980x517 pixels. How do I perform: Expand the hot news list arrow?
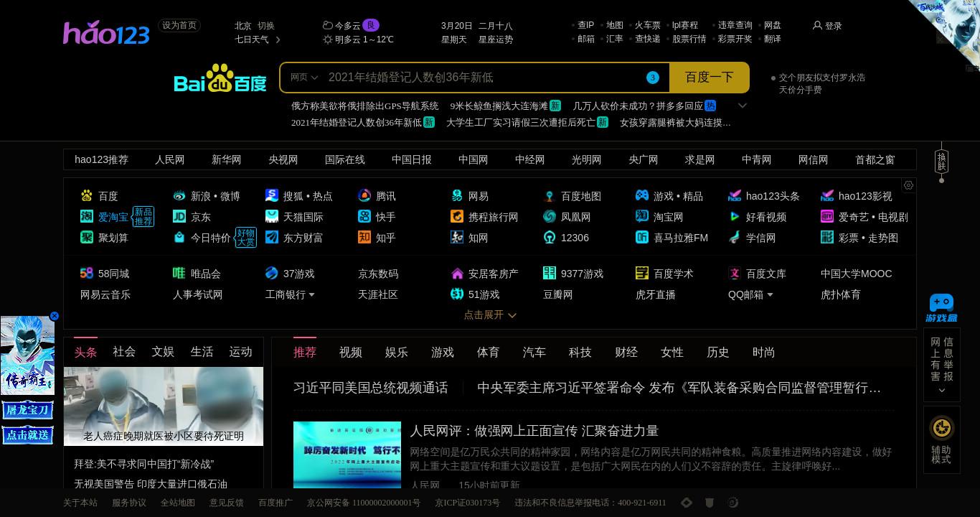pyautogui.click(x=743, y=106)
